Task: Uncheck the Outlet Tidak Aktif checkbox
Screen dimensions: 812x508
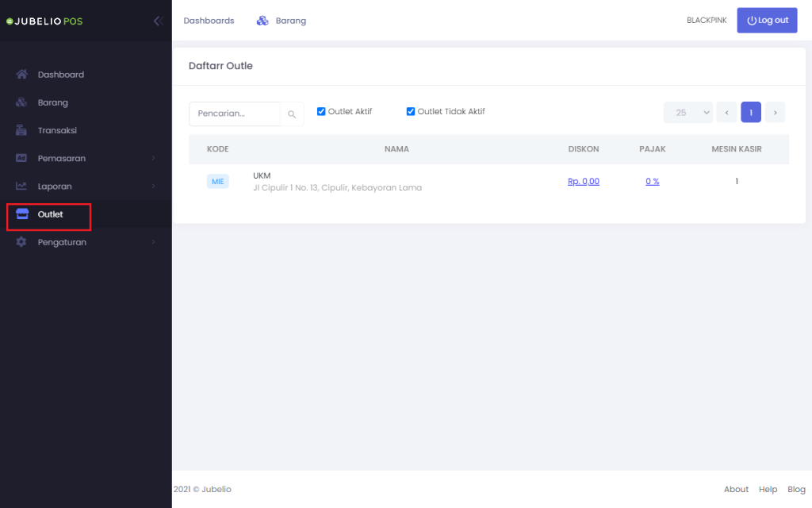Action: tap(411, 111)
